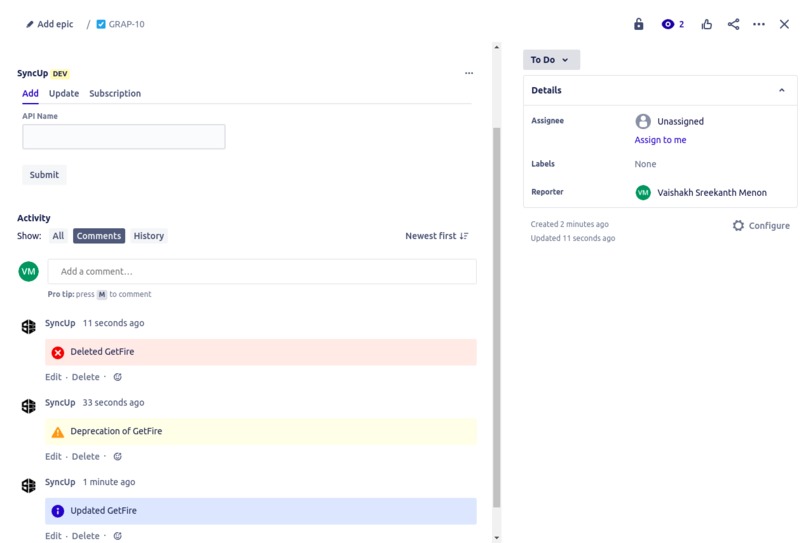Click the thumbs-up vote icon
806x543 pixels.
(x=707, y=24)
